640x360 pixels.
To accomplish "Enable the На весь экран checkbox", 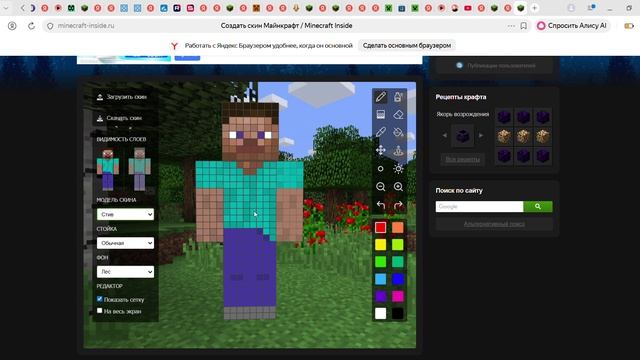I will pos(100,311).
